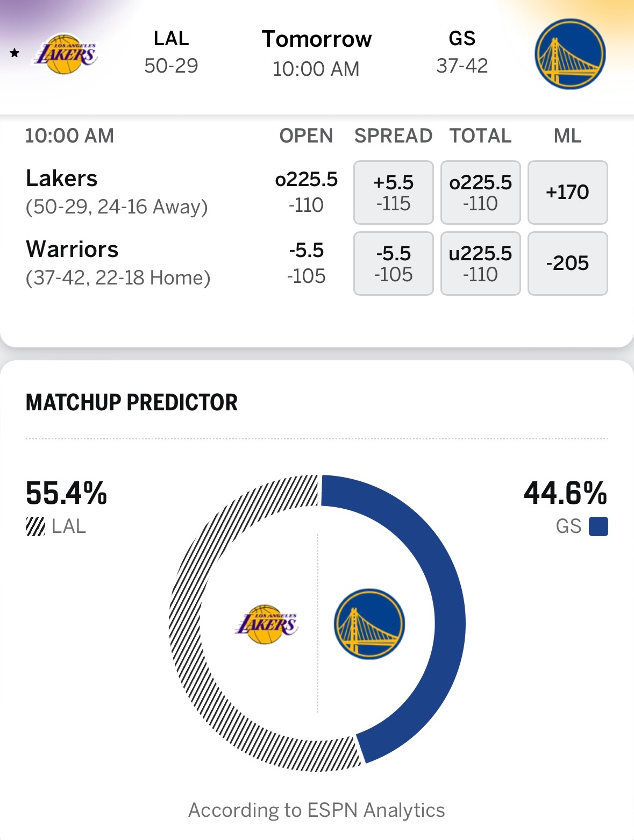Pick Lakers +170 moneyline

(x=568, y=193)
